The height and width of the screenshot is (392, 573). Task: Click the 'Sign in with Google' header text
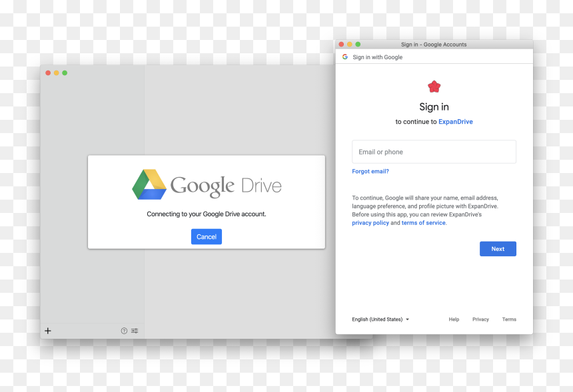coord(378,57)
